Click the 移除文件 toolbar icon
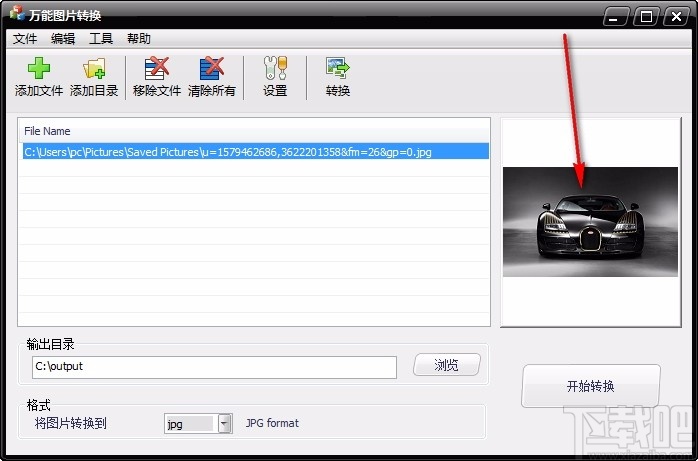 coord(157,68)
